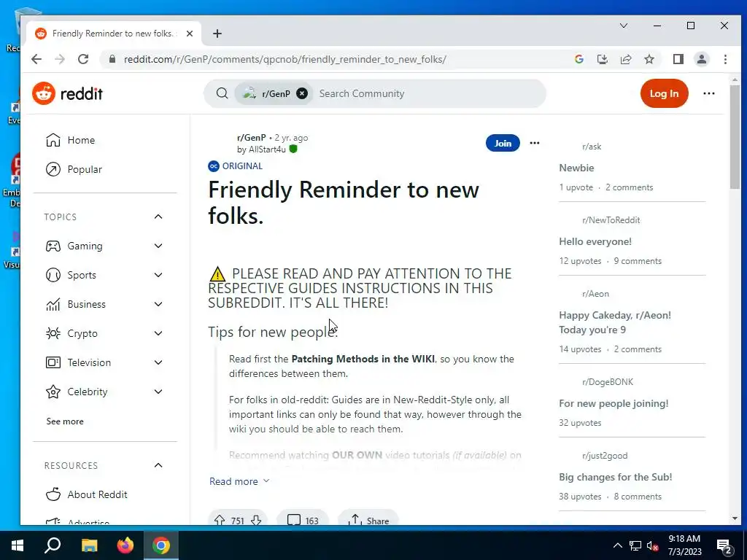Expand the Celebrity topic

(x=158, y=392)
